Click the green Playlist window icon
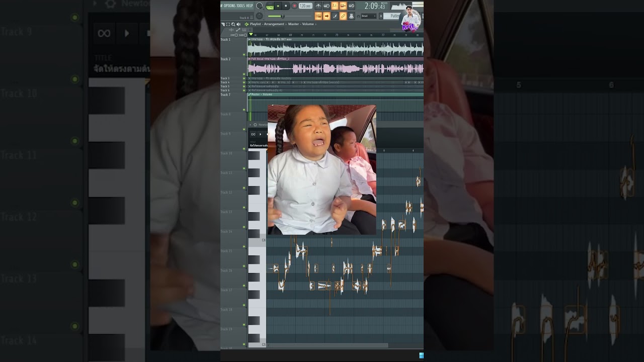Viewport: 644px width, 362px height. (x=247, y=24)
